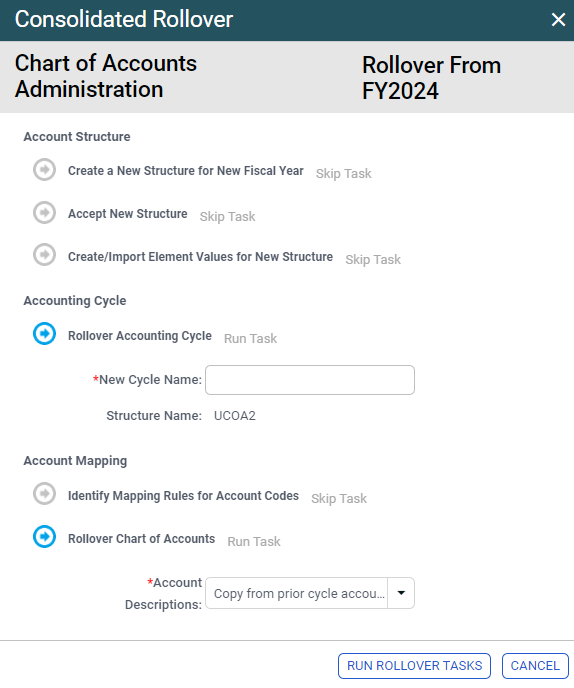Select the Copy from prior cycle combo box
The image size is (574, 688).
tap(310, 593)
